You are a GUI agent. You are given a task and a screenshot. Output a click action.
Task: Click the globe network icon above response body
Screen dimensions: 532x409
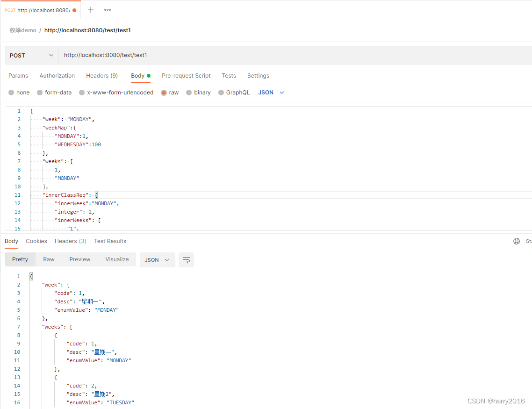[x=516, y=241]
